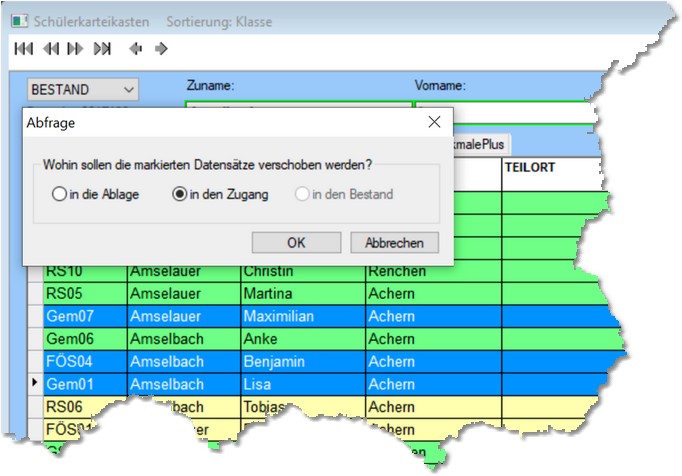Open the BESTAND dropdown

[83, 90]
